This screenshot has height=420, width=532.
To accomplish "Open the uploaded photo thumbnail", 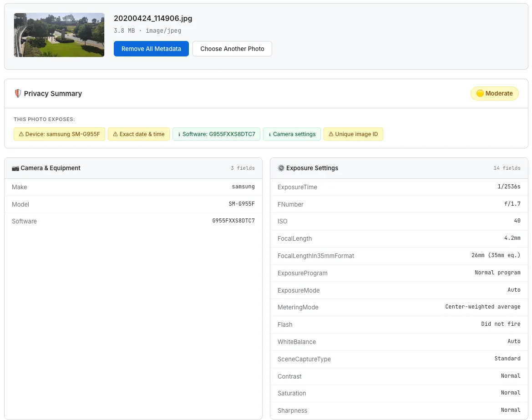I will point(59,35).
